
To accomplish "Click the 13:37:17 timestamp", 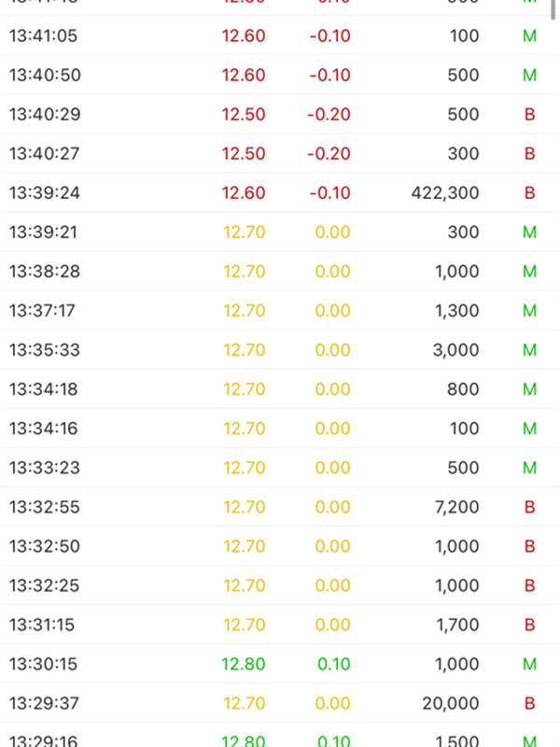I will click(42, 311).
